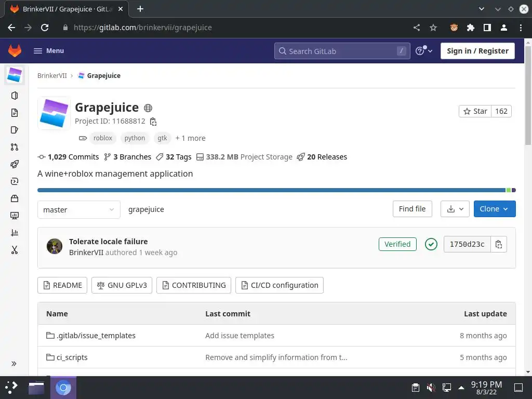This screenshot has width=532, height=399.
Task: Open the python topic tag
Action: pos(135,138)
